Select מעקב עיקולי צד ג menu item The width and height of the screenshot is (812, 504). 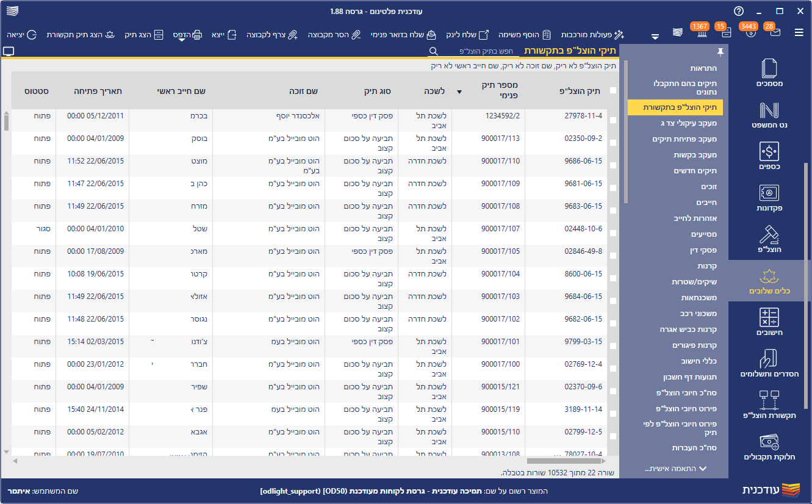[x=689, y=123]
